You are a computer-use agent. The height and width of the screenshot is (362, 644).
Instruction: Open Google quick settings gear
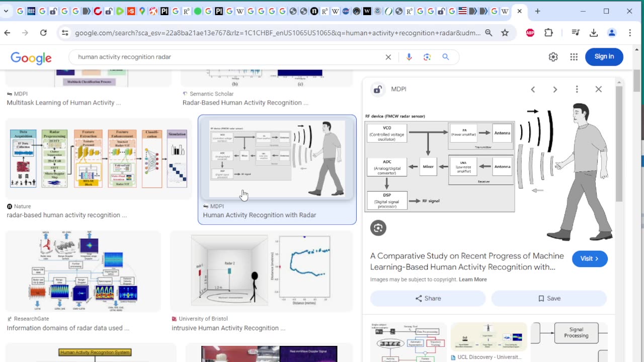pos(553,57)
